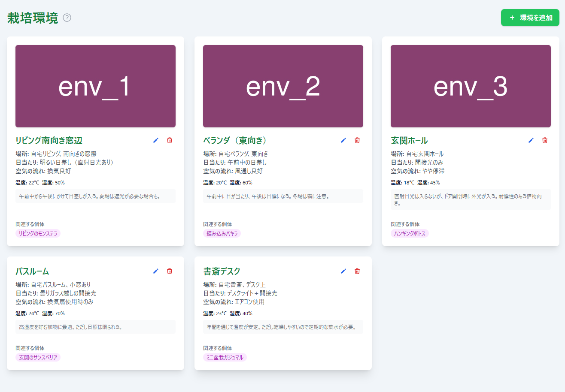The image size is (565, 392).
Task: Delete the リビング南向き窓辺 environment
Action: (170, 140)
